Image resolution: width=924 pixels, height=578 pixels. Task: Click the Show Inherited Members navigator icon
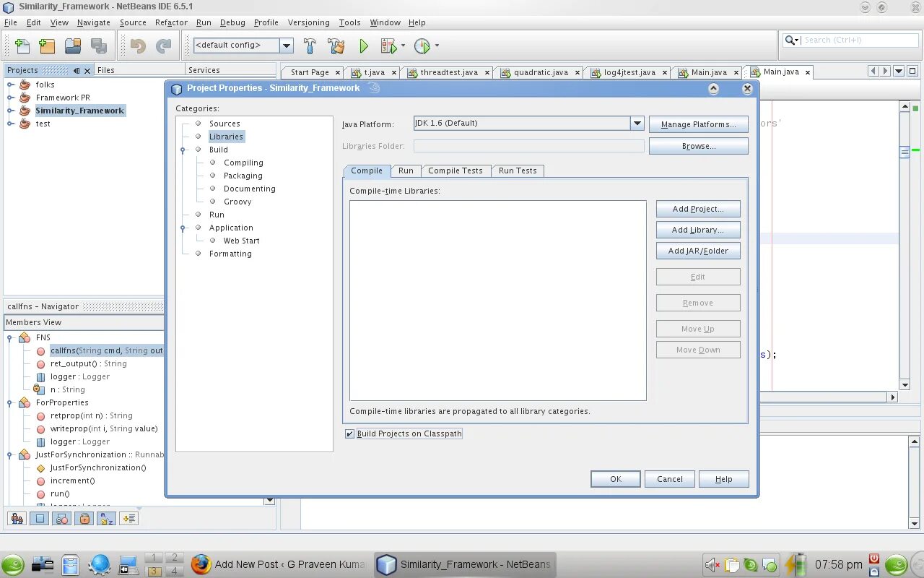pyautogui.click(x=17, y=518)
